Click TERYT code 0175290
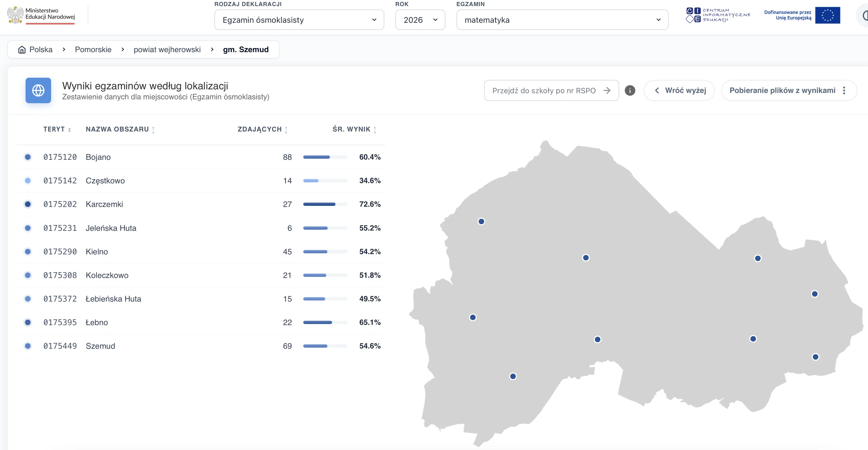868x450 pixels. pyautogui.click(x=60, y=252)
